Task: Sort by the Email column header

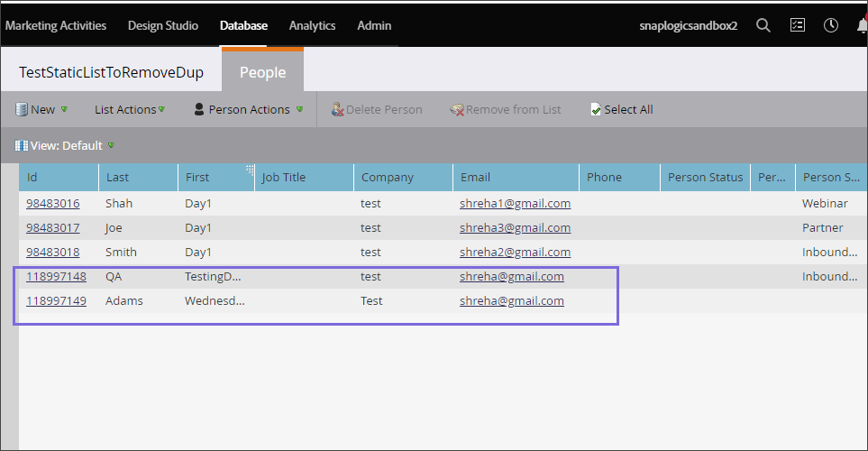Action: (516, 178)
